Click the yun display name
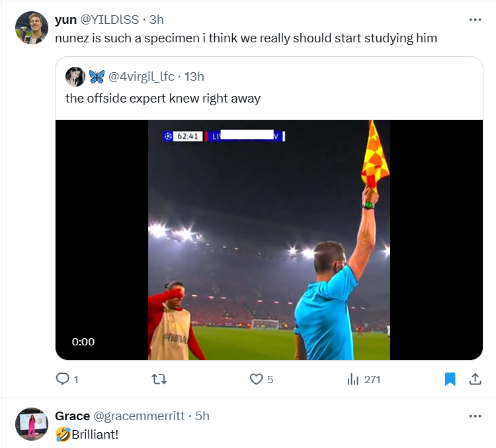Image resolution: width=496 pixels, height=448 pixels. point(65,20)
